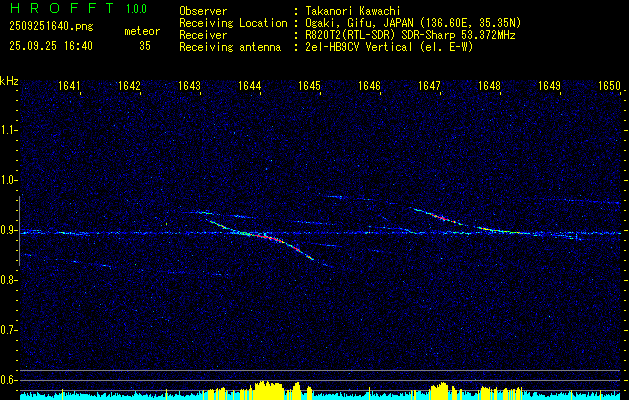Click the Receiving antenna label
Viewport: 629px width, 400px height.
coord(230,47)
